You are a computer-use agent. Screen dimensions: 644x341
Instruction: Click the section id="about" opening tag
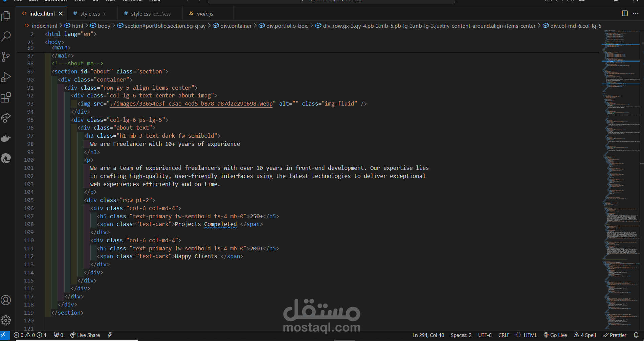click(110, 71)
